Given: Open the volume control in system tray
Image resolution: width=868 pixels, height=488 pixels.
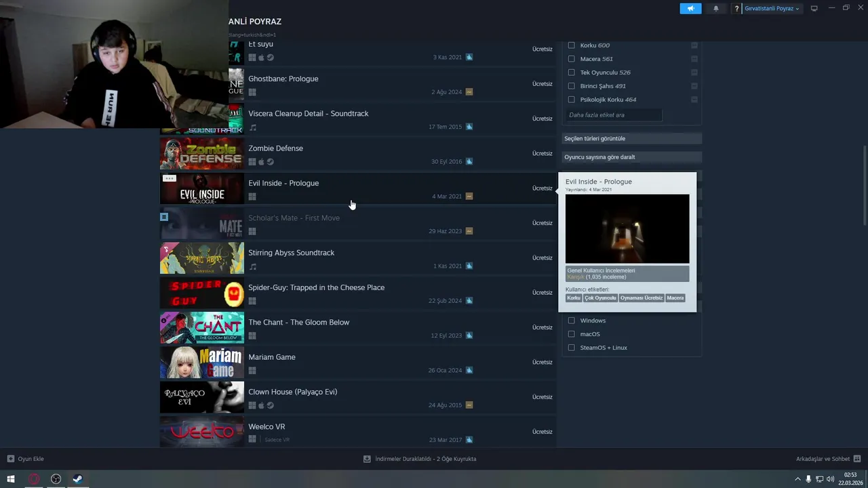Looking at the screenshot, I should coord(830,479).
